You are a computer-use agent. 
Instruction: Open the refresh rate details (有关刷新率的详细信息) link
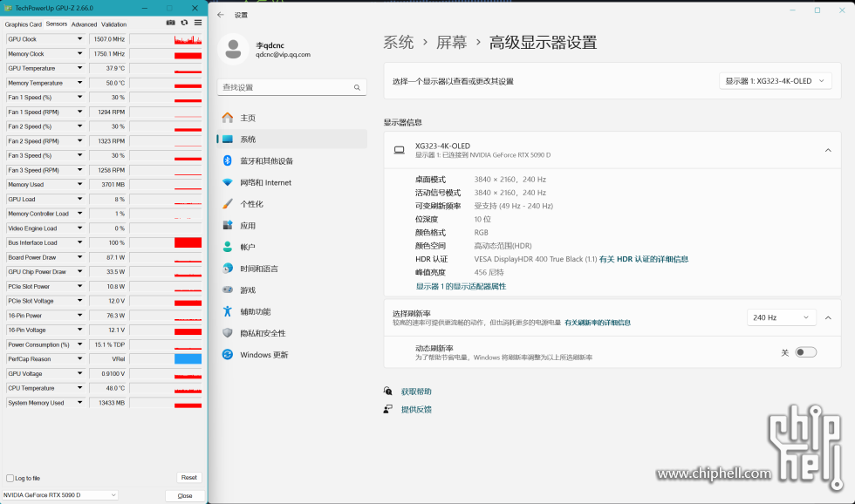598,323
